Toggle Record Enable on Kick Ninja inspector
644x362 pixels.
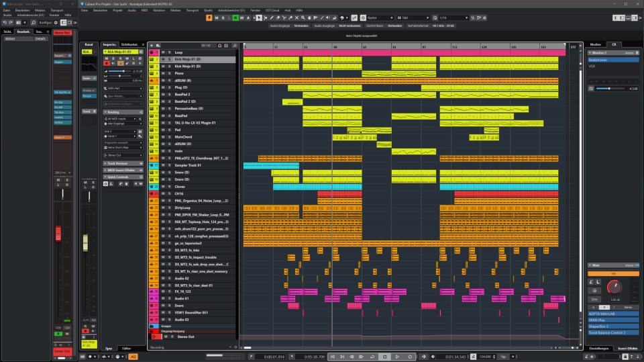(105, 64)
